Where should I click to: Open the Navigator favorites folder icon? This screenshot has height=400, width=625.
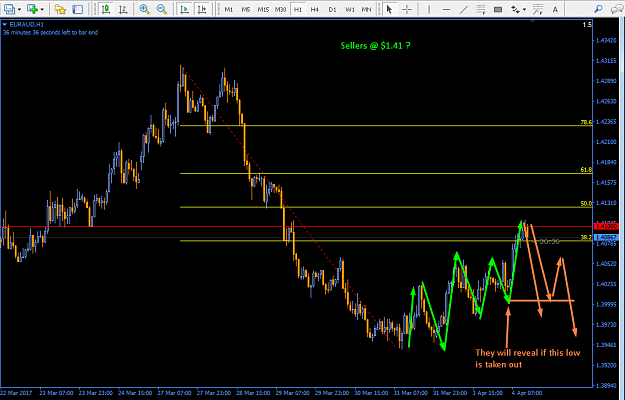(x=60, y=9)
